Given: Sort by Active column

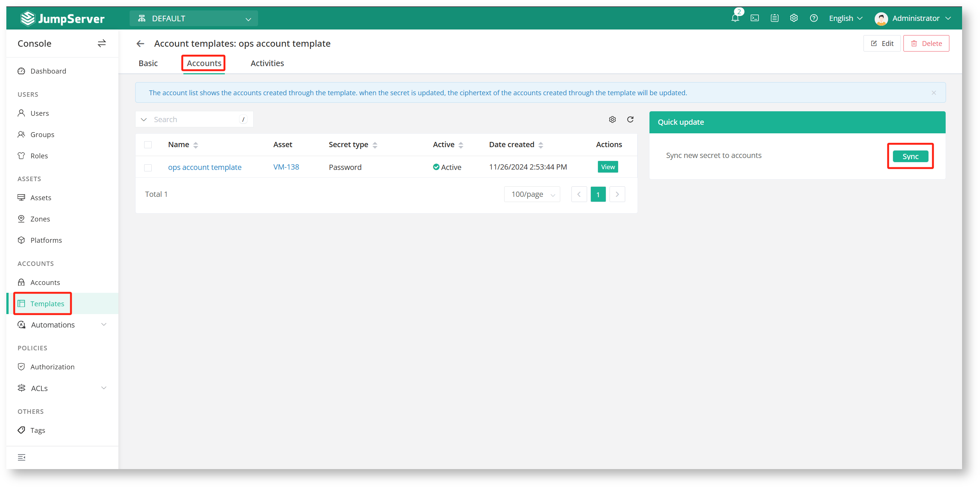Looking at the screenshot, I should click(x=461, y=145).
